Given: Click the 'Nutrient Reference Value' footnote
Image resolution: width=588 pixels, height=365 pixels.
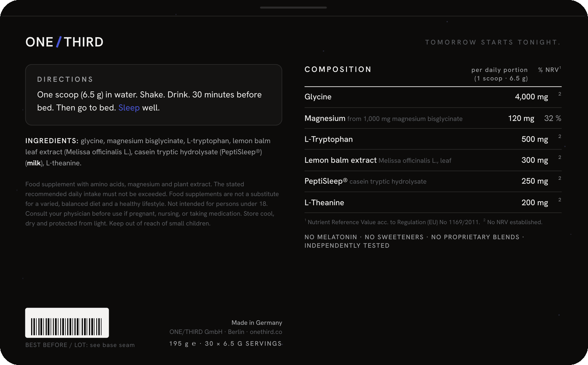Looking at the screenshot, I should coord(392,222).
